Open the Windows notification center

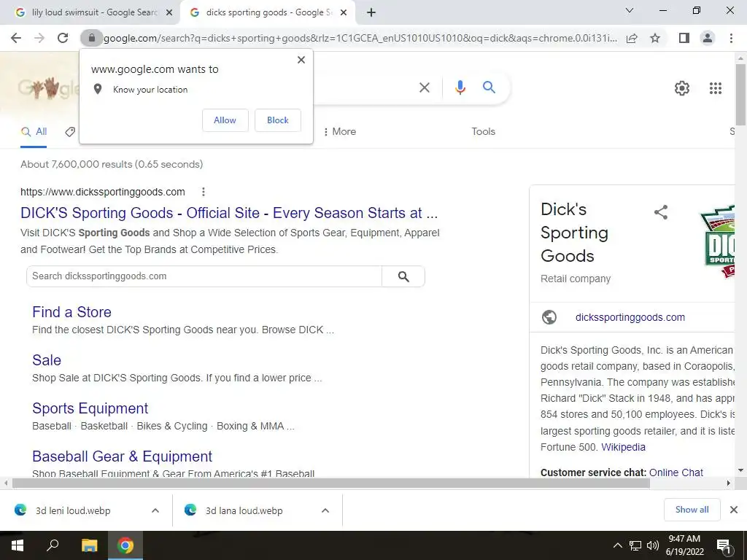coord(724,546)
